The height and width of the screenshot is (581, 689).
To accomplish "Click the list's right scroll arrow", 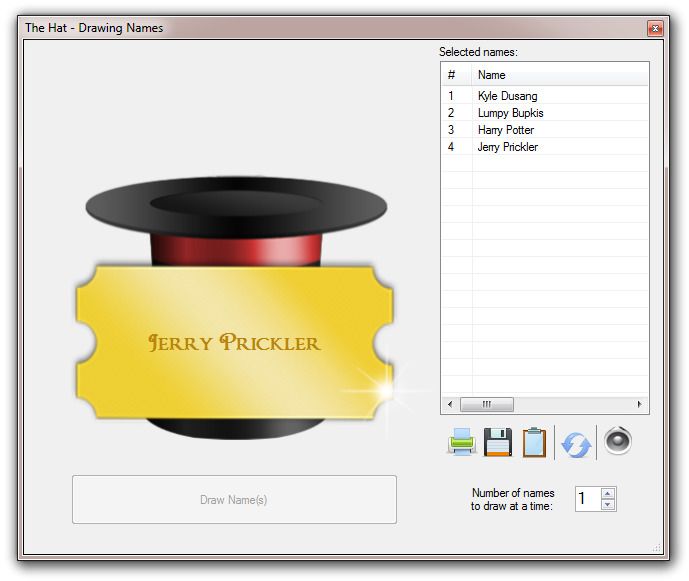I will (x=640, y=405).
